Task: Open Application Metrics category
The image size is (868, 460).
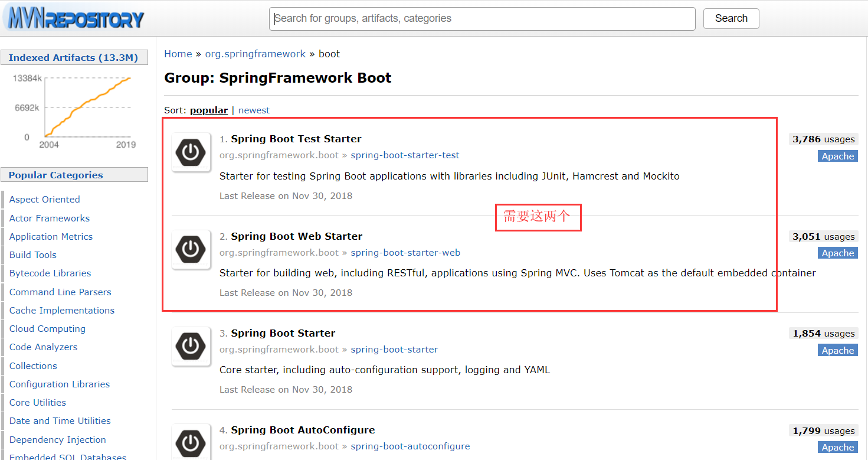Action: 51,236
